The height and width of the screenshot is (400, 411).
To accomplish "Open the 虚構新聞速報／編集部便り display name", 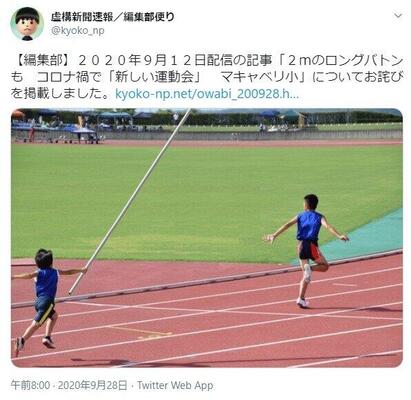I will point(113,17).
